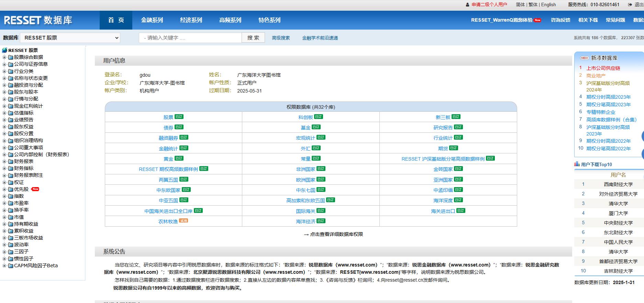644x303 pixels.
Task: Open the 特色系列 menu
Action: (269, 20)
